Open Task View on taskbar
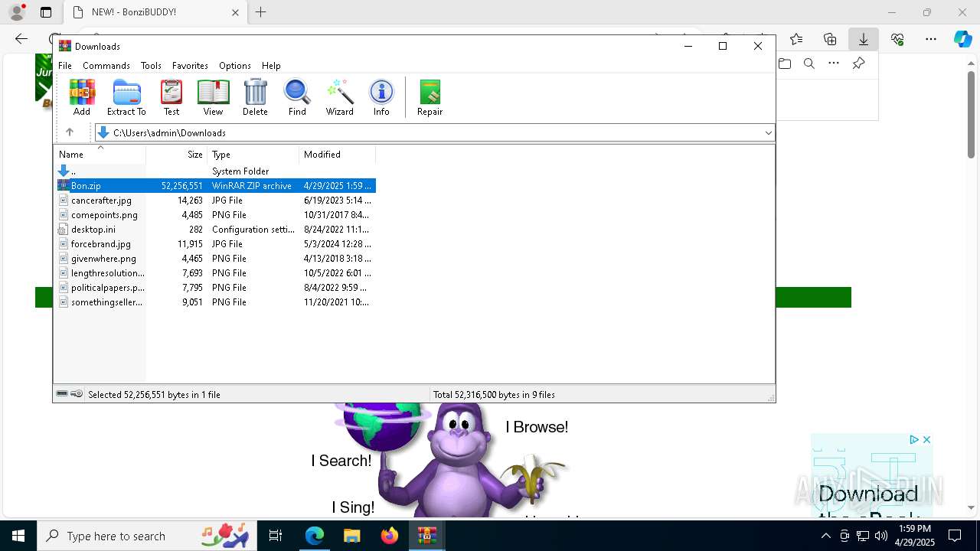This screenshot has height=551, width=980. point(276,536)
